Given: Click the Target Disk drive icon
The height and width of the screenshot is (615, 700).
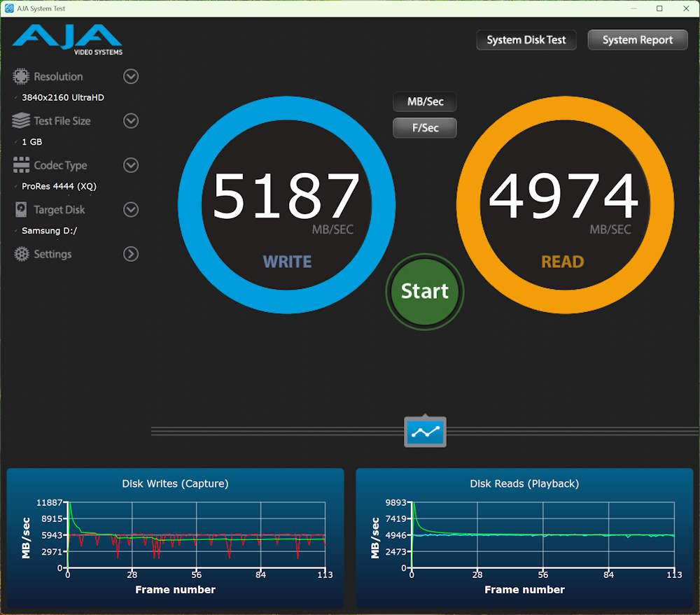Looking at the screenshot, I should click(20, 209).
